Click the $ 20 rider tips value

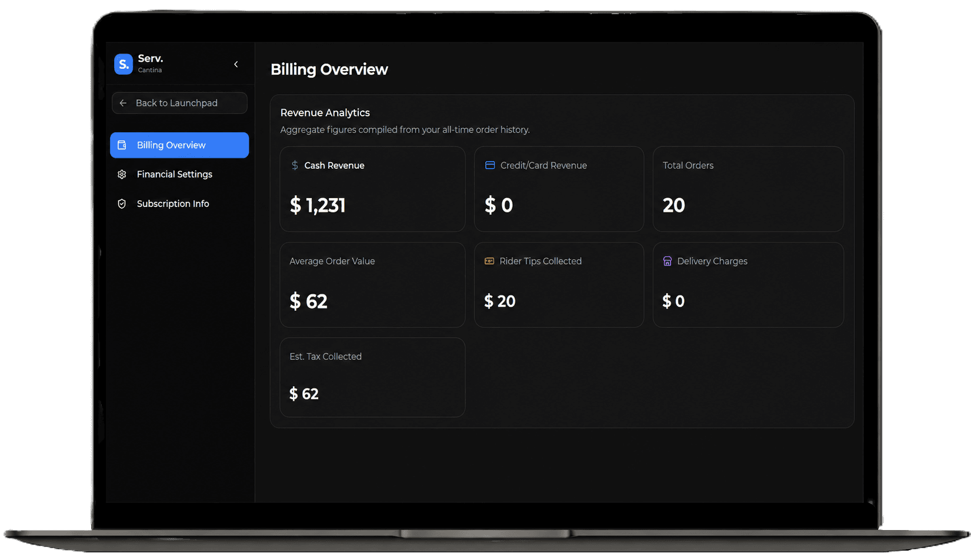500,301
